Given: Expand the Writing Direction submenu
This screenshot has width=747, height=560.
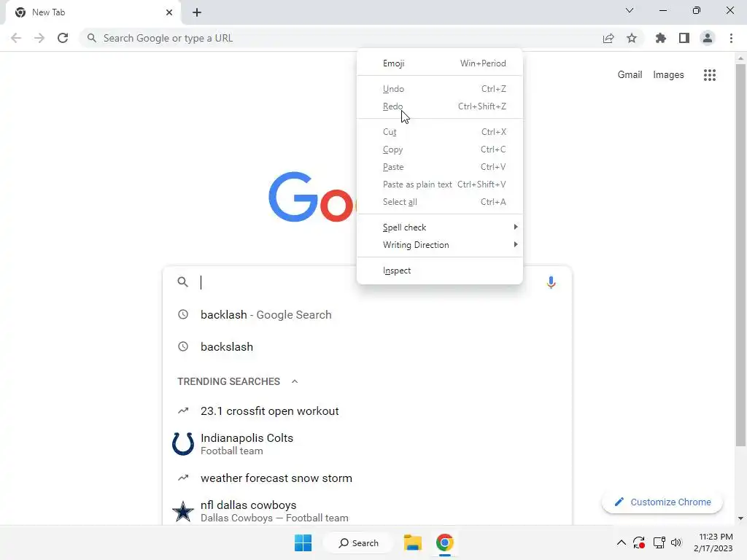Looking at the screenshot, I should point(440,245).
